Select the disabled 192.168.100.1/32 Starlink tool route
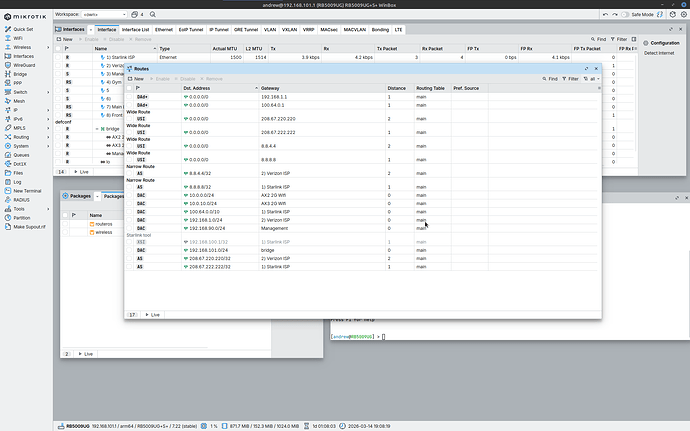 tap(361, 242)
